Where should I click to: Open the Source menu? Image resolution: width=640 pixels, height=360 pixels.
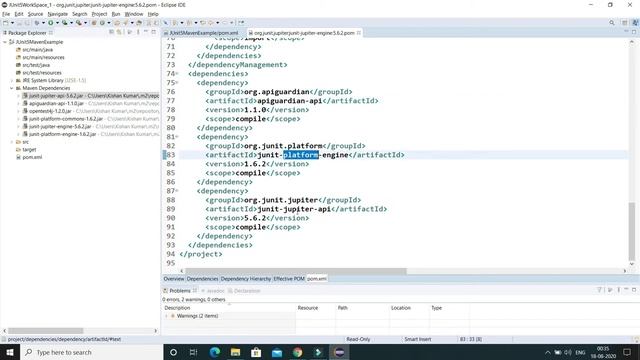pyautogui.click(x=35, y=14)
